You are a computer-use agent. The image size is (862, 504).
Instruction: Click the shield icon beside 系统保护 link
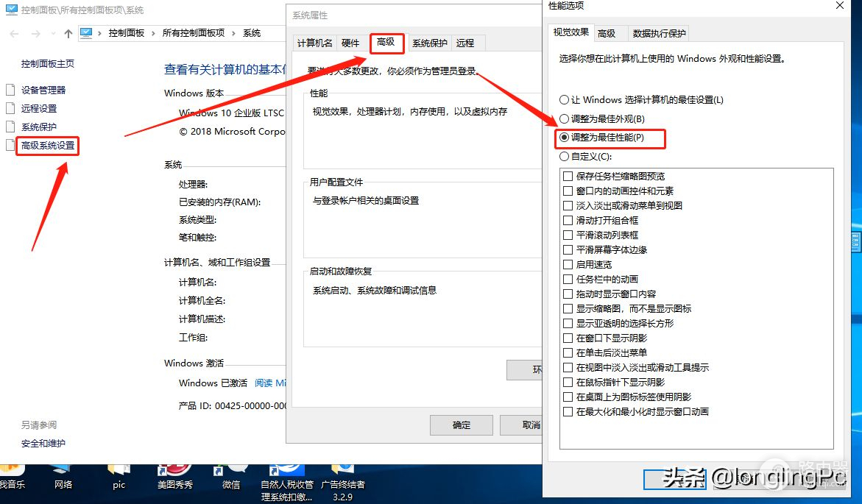[10, 127]
